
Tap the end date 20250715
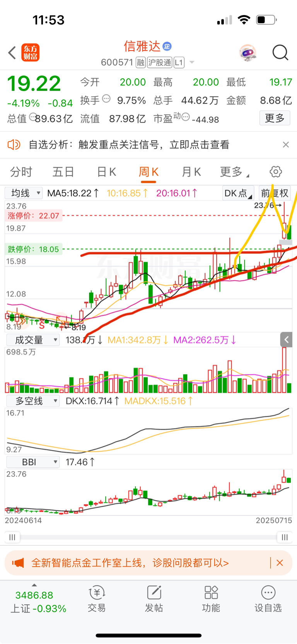point(274,520)
